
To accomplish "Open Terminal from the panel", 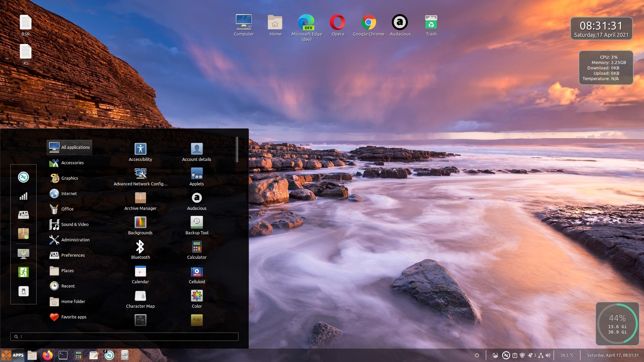I will tap(63, 355).
